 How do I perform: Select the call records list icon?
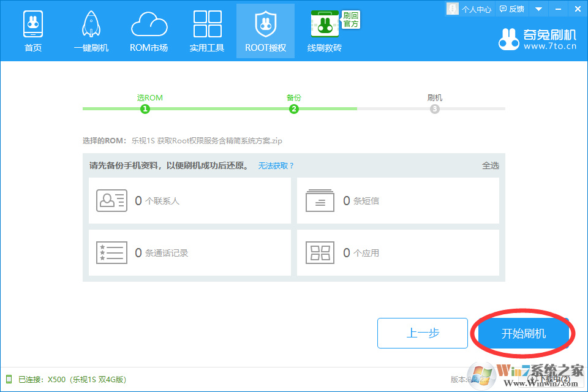pyautogui.click(x=111, y=253)
